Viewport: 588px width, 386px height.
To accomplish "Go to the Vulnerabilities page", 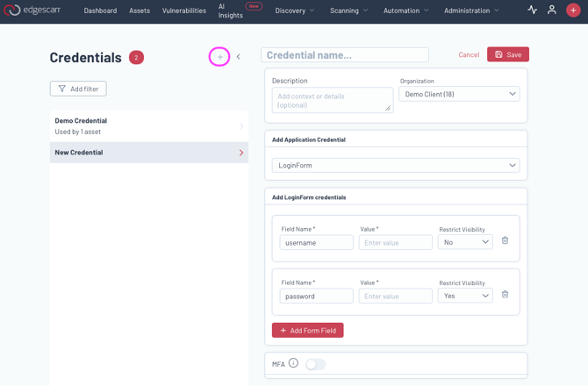I will point(184,11).
